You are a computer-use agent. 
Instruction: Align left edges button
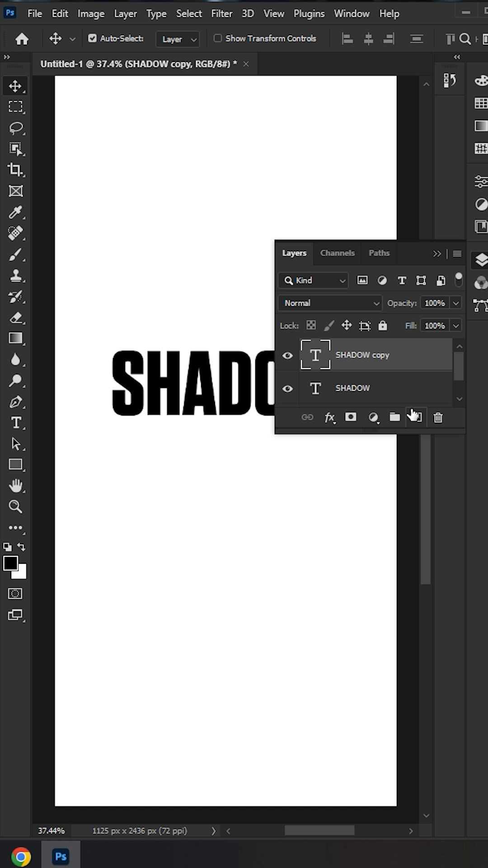(x=347, y=39)
